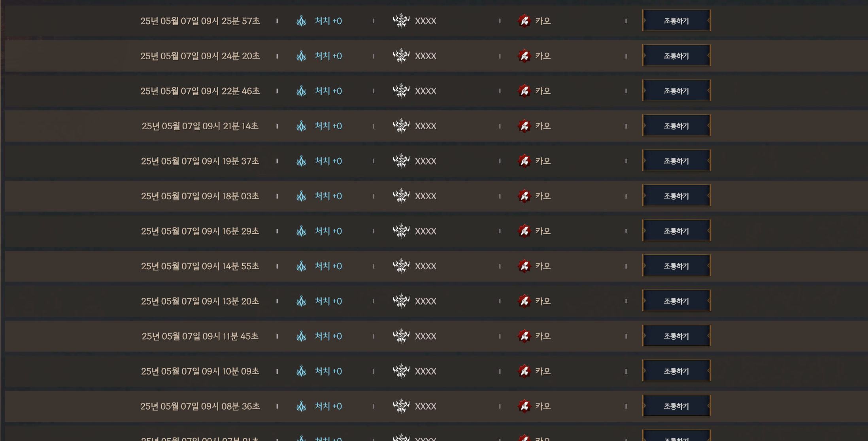The width and height of the screenshot is (868, 441).
Task: Click red 카오 class icon in 22분 46초 row
Action: click(524, 91)
